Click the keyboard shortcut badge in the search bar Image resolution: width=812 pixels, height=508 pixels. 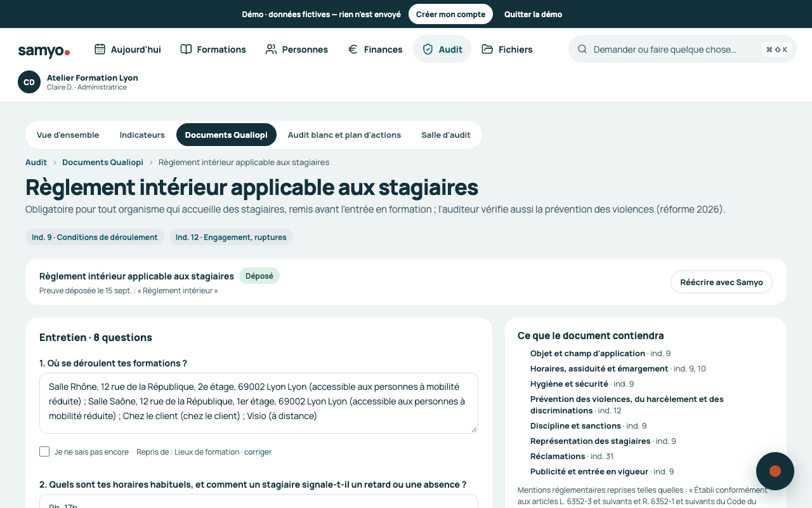pos(776,50)
